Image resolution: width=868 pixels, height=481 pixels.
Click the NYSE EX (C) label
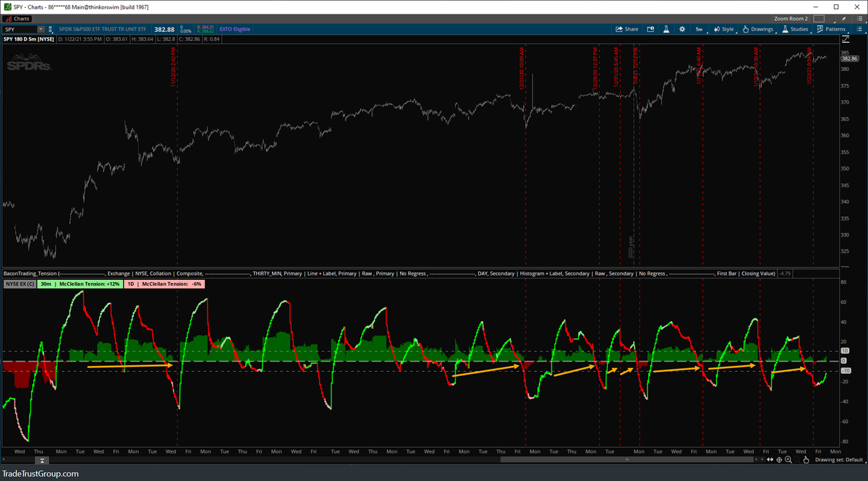tap(19, 285)
